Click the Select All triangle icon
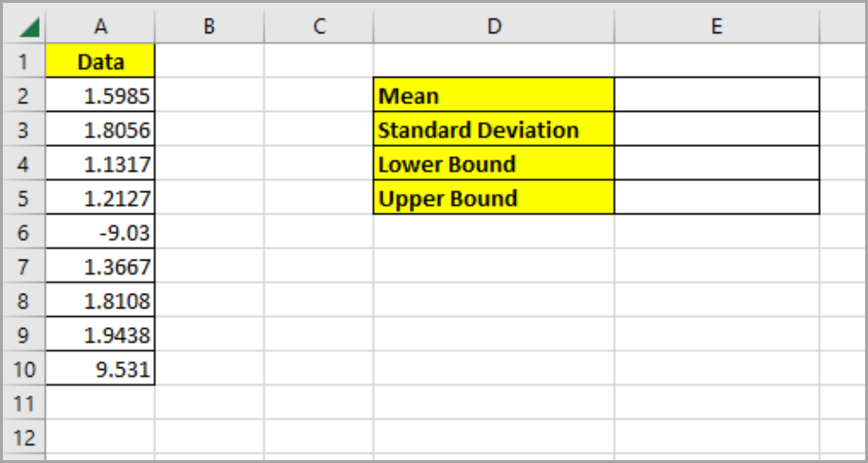This screenshot has height=463, width=868. [x=24, y=25]
